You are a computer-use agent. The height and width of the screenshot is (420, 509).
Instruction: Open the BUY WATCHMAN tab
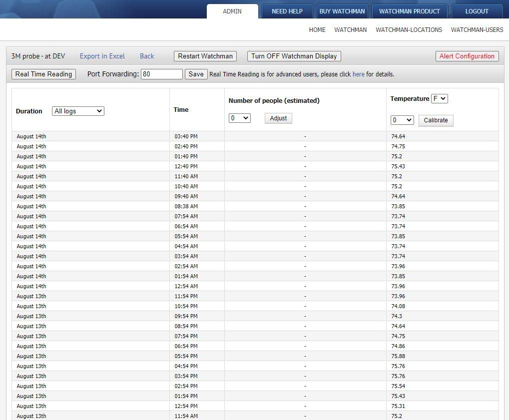(342, 11)
